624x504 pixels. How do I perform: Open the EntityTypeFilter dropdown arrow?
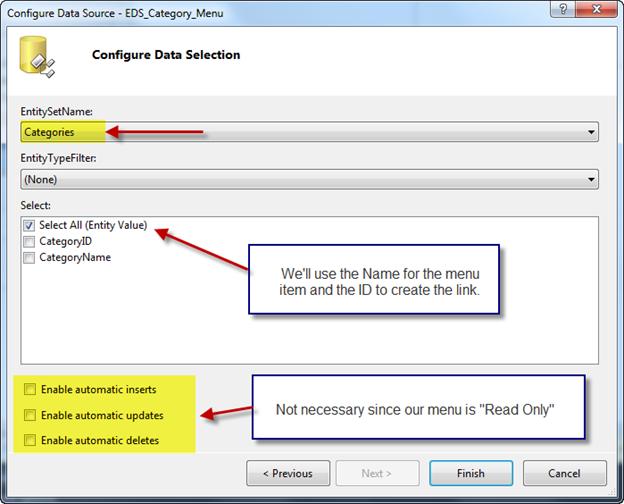tap(592, 180)
